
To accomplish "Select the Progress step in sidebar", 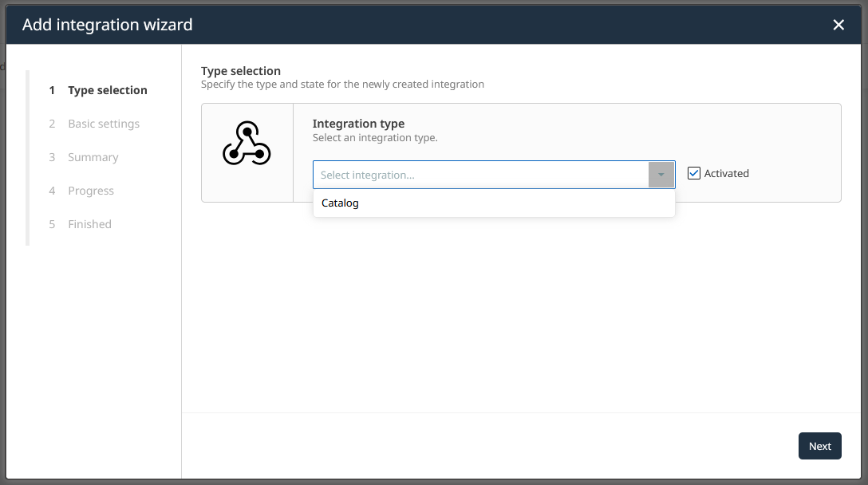I will click(x=91, y=191).
